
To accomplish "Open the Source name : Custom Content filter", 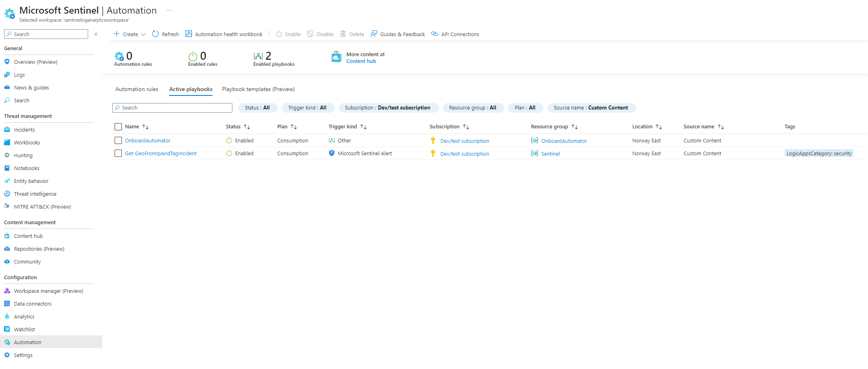I will [591, 107].
